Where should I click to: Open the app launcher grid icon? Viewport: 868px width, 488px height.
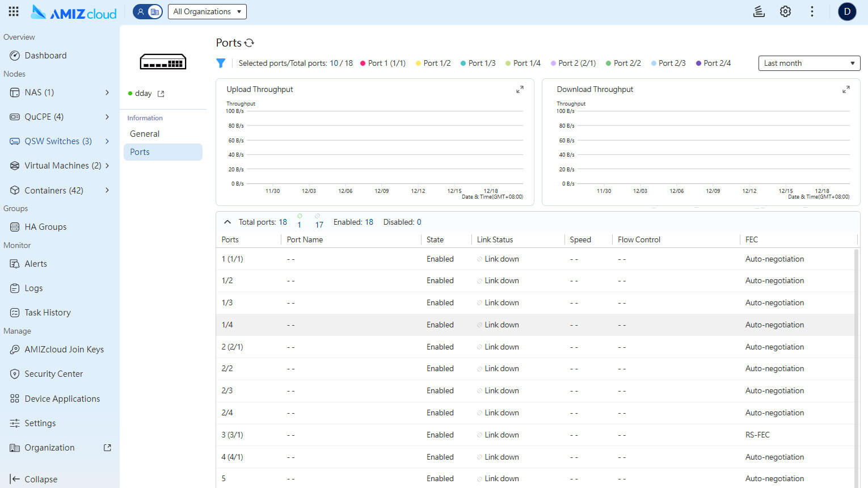(14, 11)
